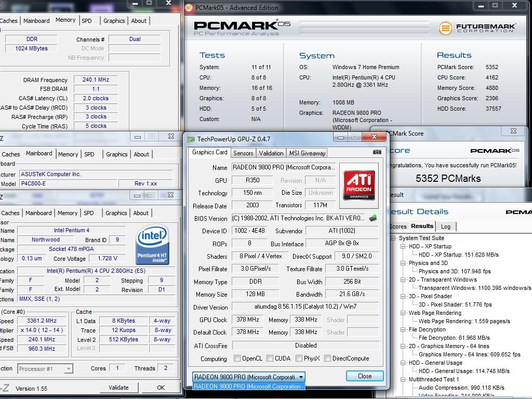
Task: Click the BIOS Version field in GPU-Z
Action: (298, 218)
